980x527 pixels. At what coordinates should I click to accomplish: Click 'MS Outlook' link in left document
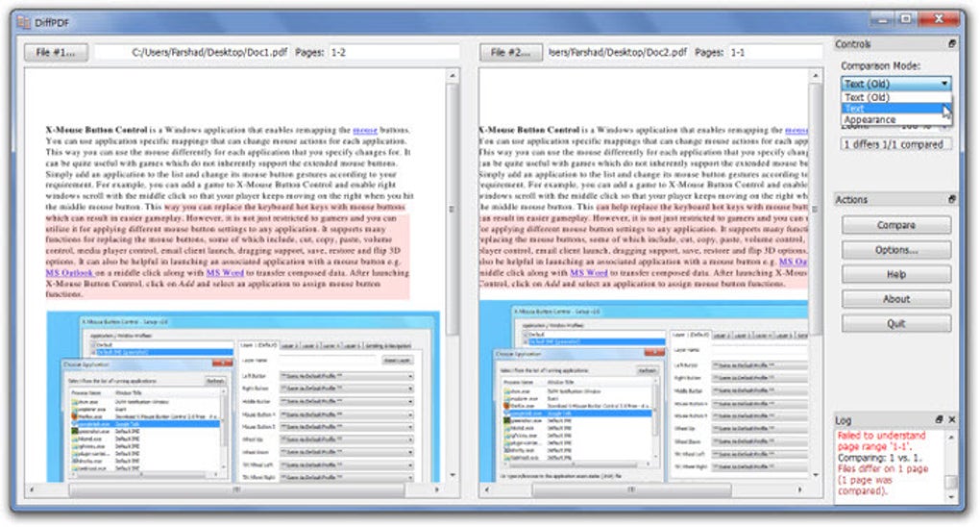click(x=69, y=273)
